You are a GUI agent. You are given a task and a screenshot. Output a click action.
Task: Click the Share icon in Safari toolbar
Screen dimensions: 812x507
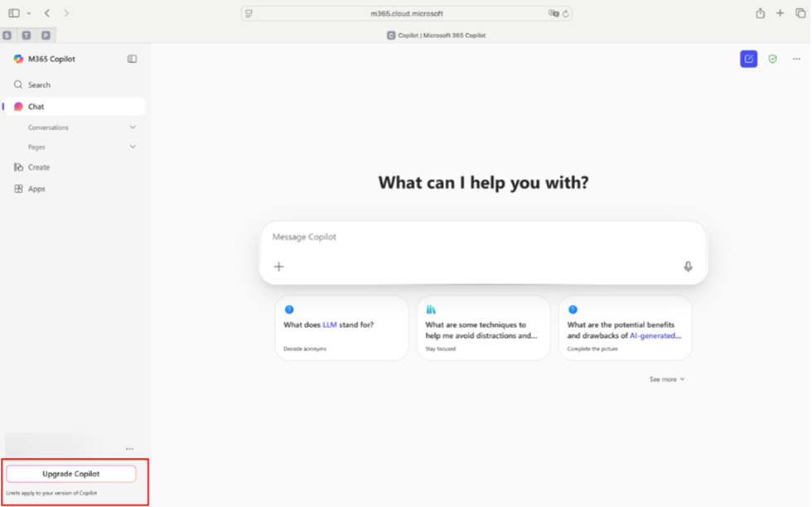point(761,13)
